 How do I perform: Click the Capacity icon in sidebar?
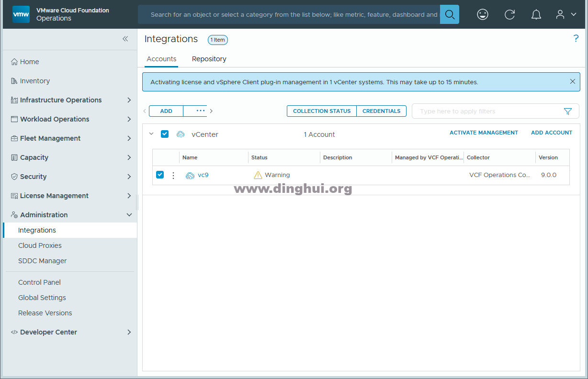[14, 157]
